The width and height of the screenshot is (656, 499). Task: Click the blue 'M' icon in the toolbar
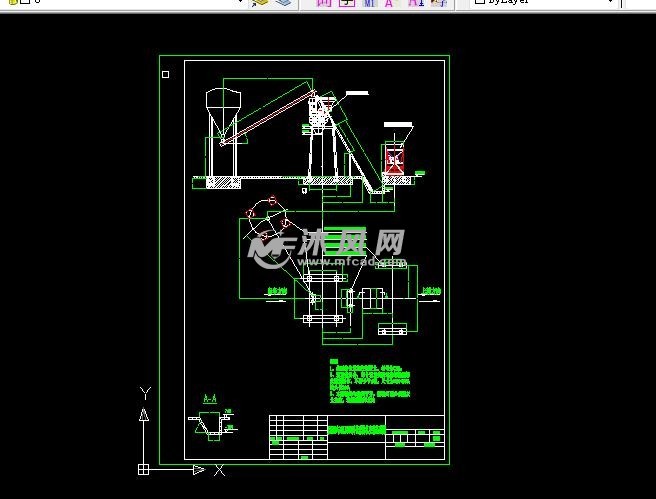pos(368,4)
